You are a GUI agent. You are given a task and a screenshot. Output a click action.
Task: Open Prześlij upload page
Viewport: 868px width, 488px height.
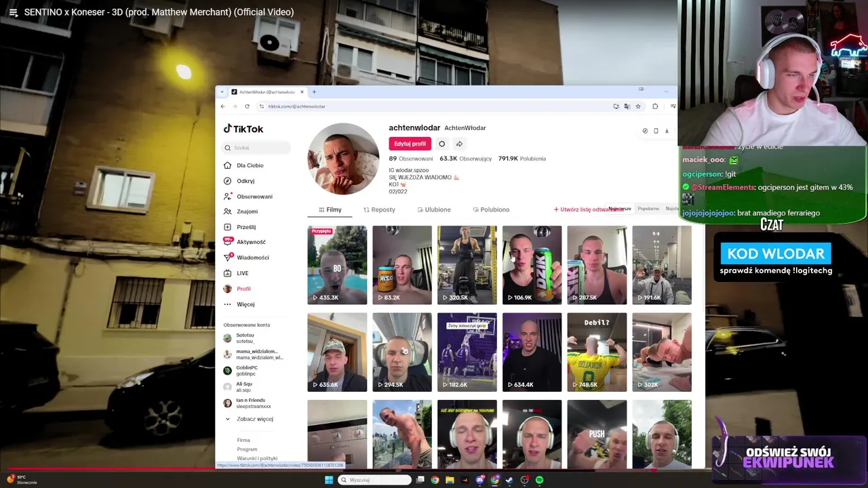(x=240, y=227)
